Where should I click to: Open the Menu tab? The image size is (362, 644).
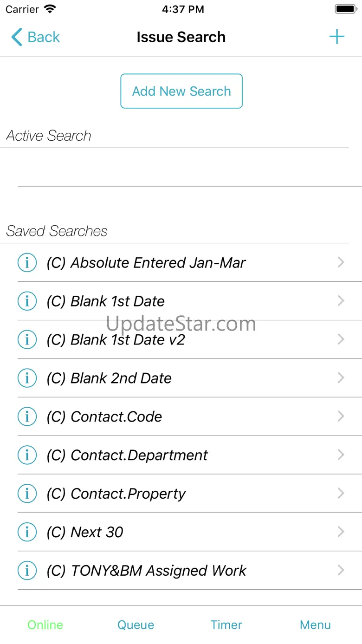coord(315,625)
